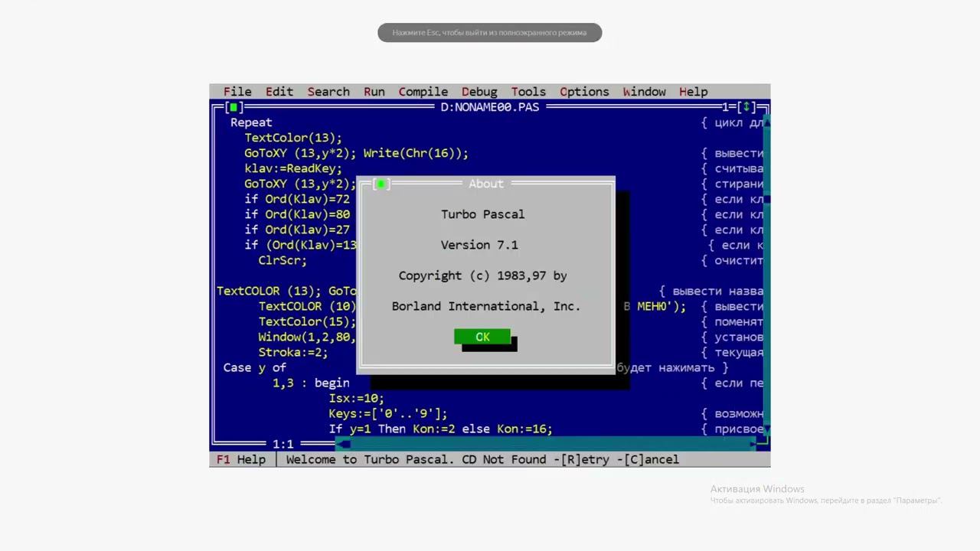
Task: Click the 'klav:=ReadKey;' code line
Action: coord(293,168)
